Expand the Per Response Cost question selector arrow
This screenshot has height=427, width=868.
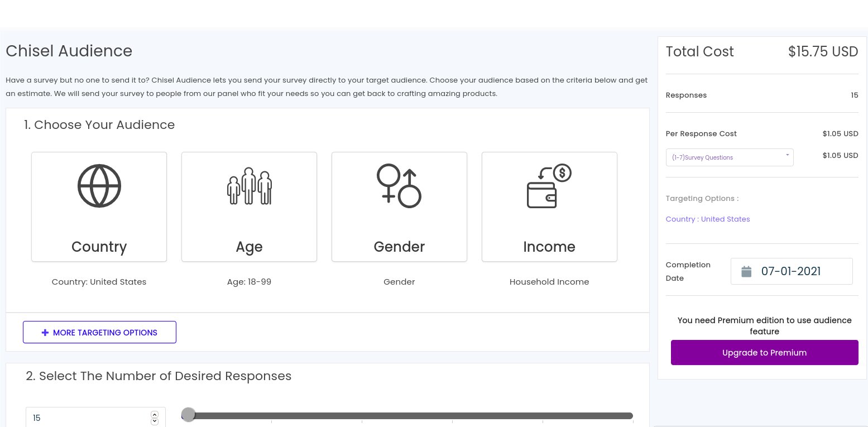click(787, 155)
